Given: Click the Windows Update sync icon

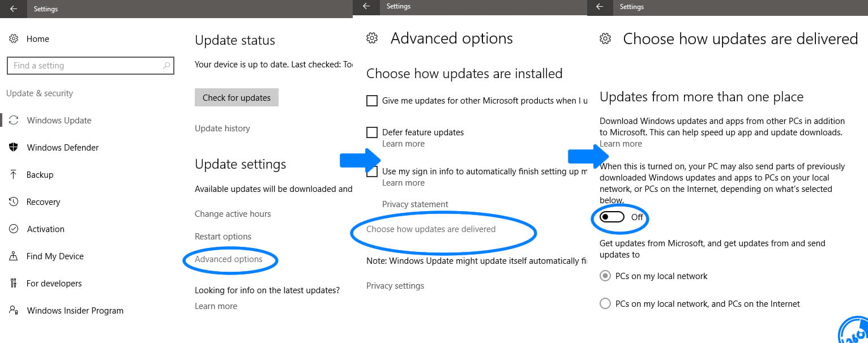Looking at the screenshot, I should pos(14,121).
